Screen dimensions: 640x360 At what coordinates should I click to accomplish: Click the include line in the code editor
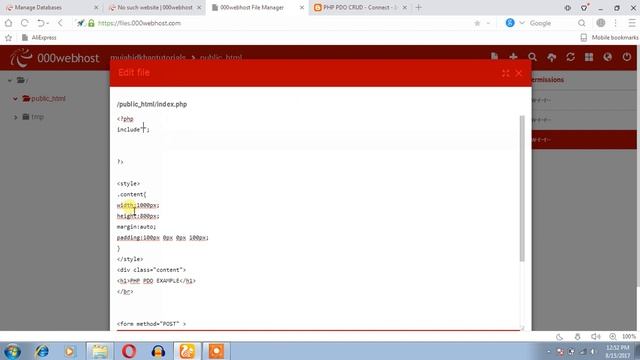click(x=133, y=129)
